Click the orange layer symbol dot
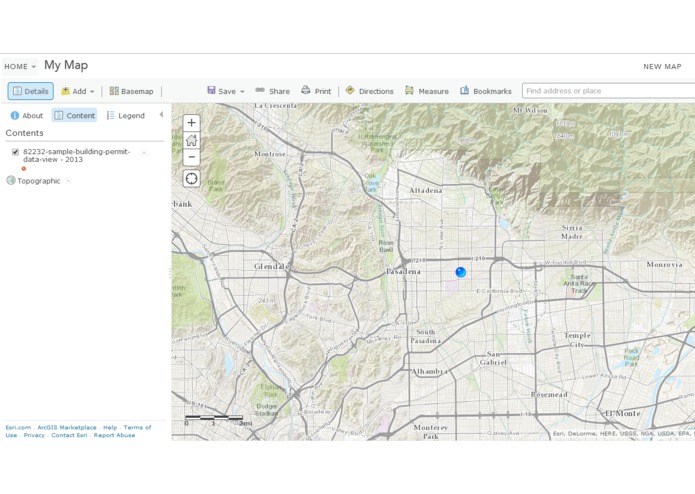The image size is (695, 494). click(x=24, y=169)
